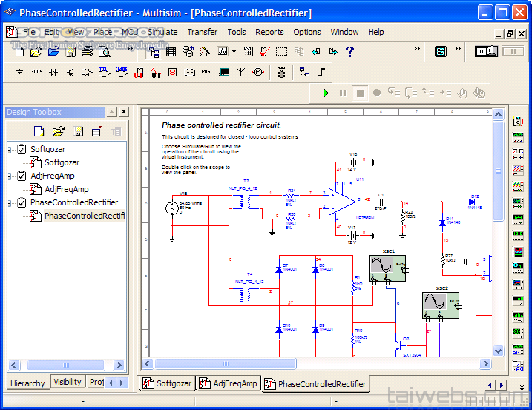Image resolution: width=532 pixels, height=410 pixels.
Task: Open the Grapher dropdown arrow
Action: (x=234, y=51)
